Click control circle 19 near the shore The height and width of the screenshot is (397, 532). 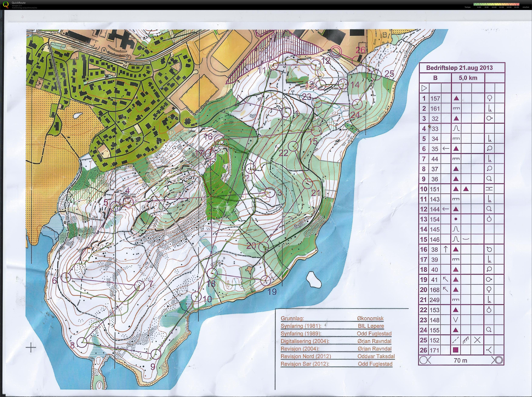(266, 281)
